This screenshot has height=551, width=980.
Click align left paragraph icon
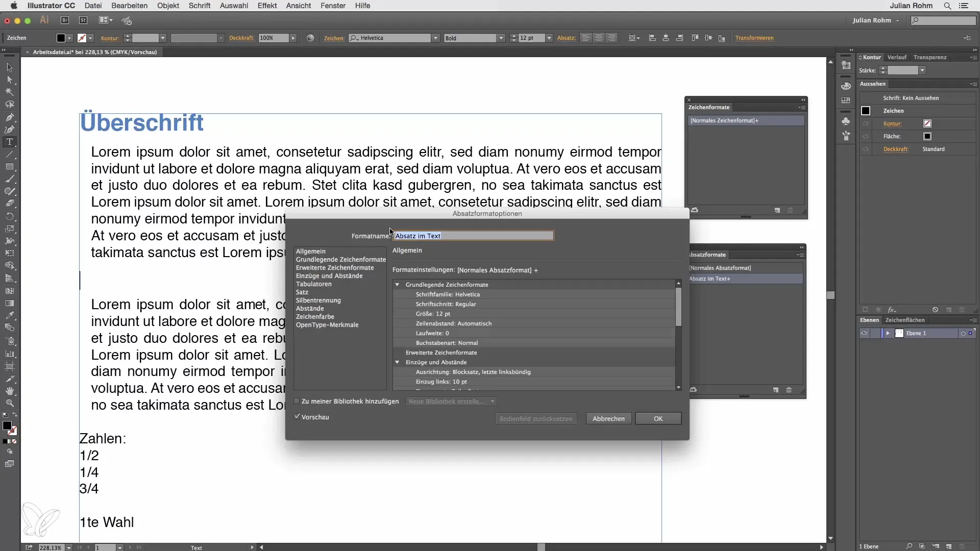click(x=586, y=38)
